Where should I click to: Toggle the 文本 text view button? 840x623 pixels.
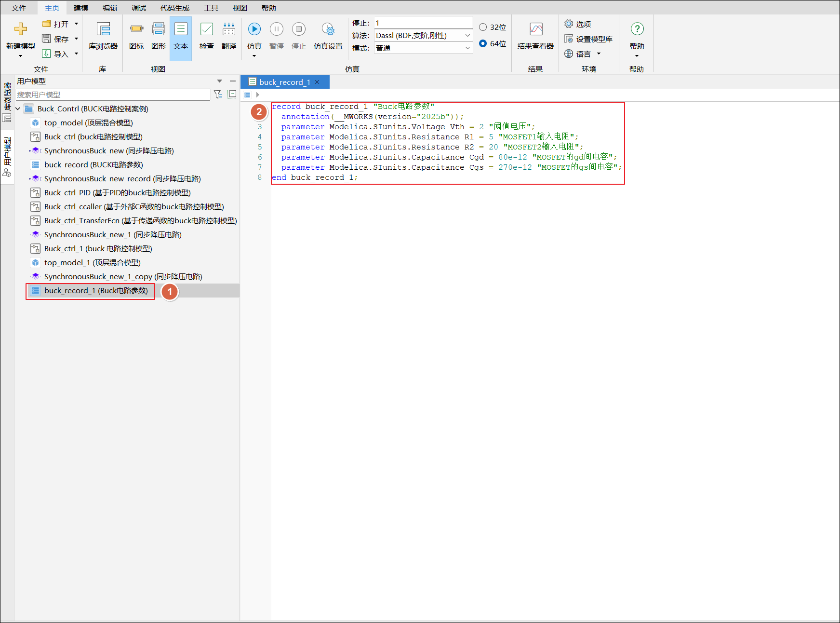pyautogui.click(x=181, y=30)
